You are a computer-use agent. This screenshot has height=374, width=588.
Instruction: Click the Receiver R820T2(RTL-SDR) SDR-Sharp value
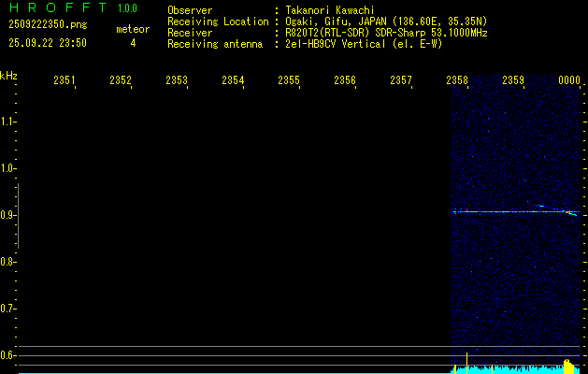click(x=386, y=33)
